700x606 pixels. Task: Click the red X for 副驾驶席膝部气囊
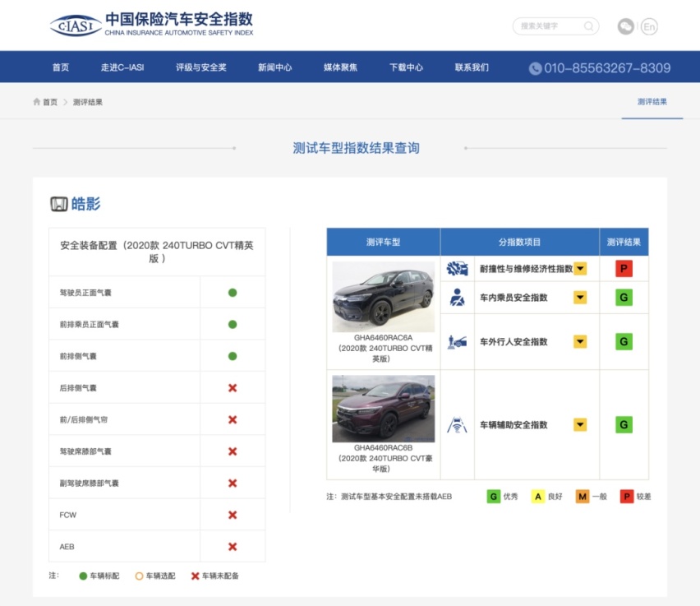[x=233, y=483]
